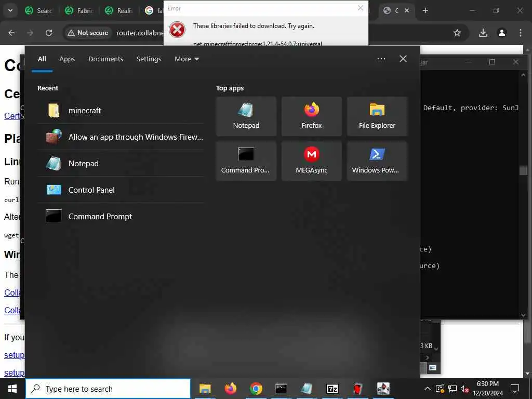The image size is (532, 399).
Task: Close the Error dialog
Action: [x=361, y=8]
